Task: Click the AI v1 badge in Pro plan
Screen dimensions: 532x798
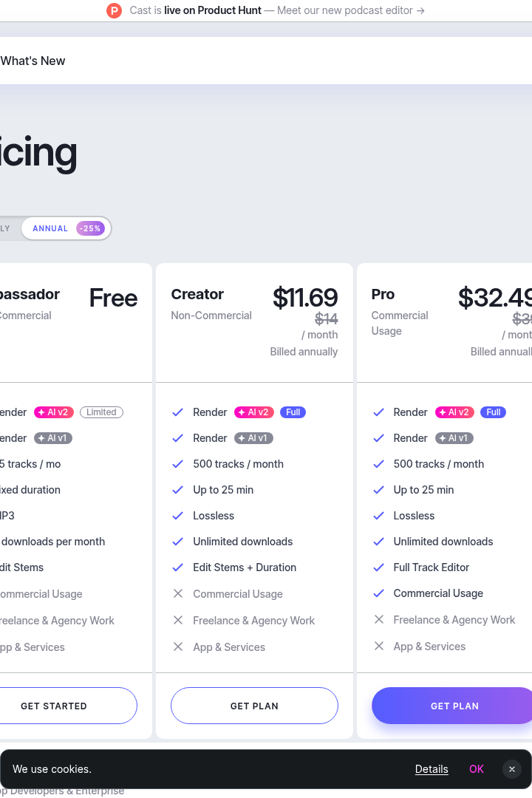Action: click(454, 438)
